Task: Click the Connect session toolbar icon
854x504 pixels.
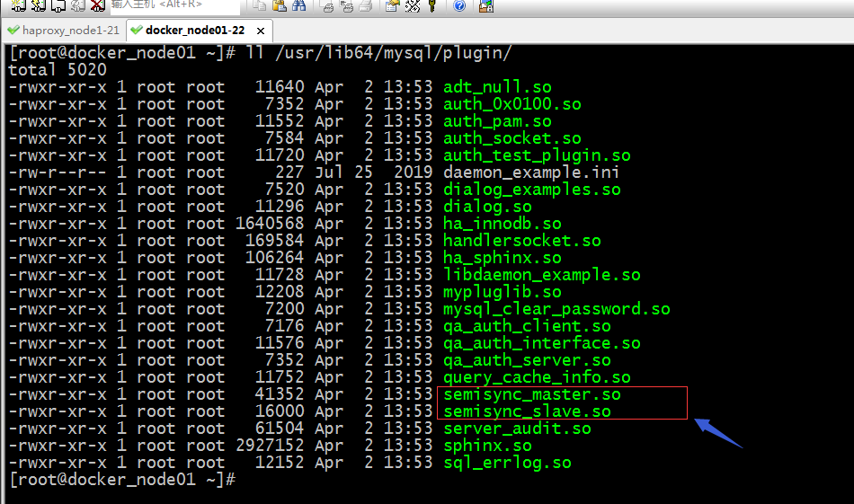Action: pyautogui.click(x=18, y=5)
